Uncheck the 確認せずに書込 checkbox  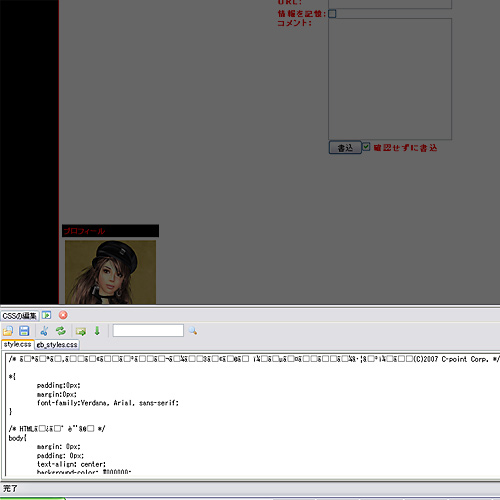click(366, 147)
